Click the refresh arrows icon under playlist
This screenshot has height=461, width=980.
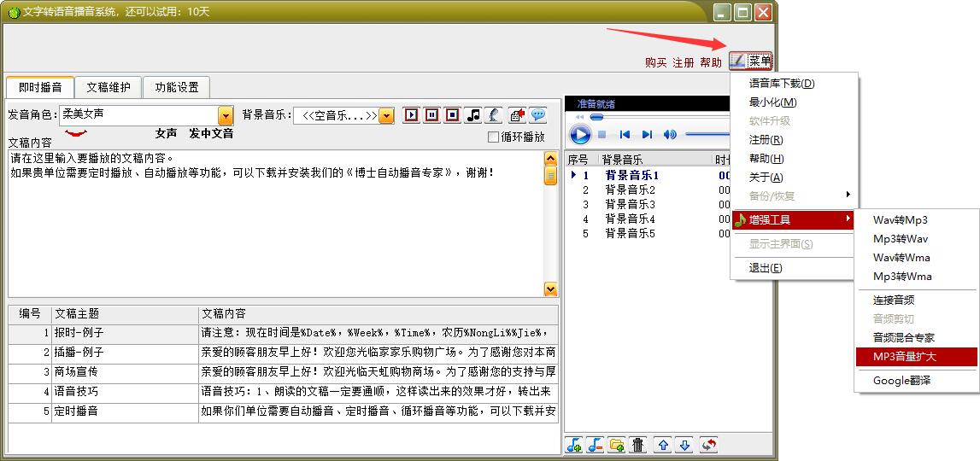pyautogui.click(x=707, y=445)
